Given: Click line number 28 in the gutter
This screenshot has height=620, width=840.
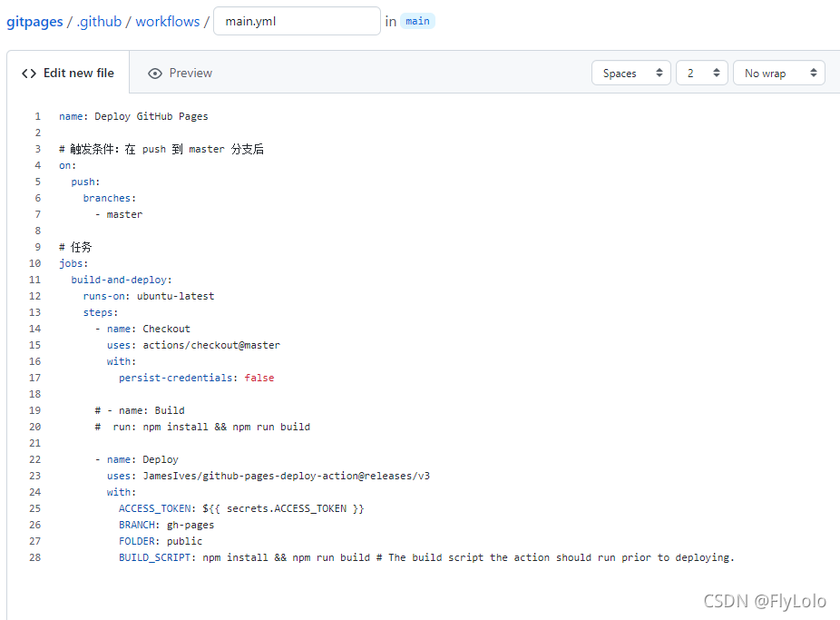Looking at the screenshot, I should 34,558.
